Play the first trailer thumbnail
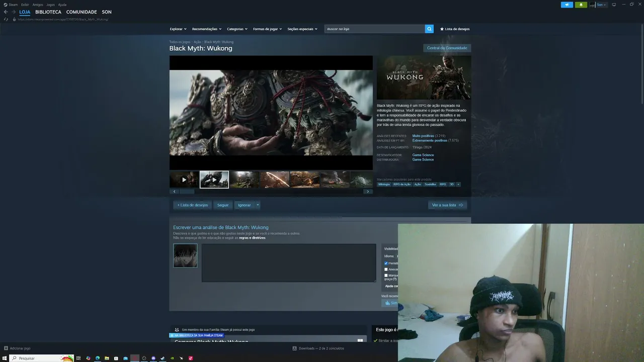Screen dimensions: 644x362 [x=184, y=179]
